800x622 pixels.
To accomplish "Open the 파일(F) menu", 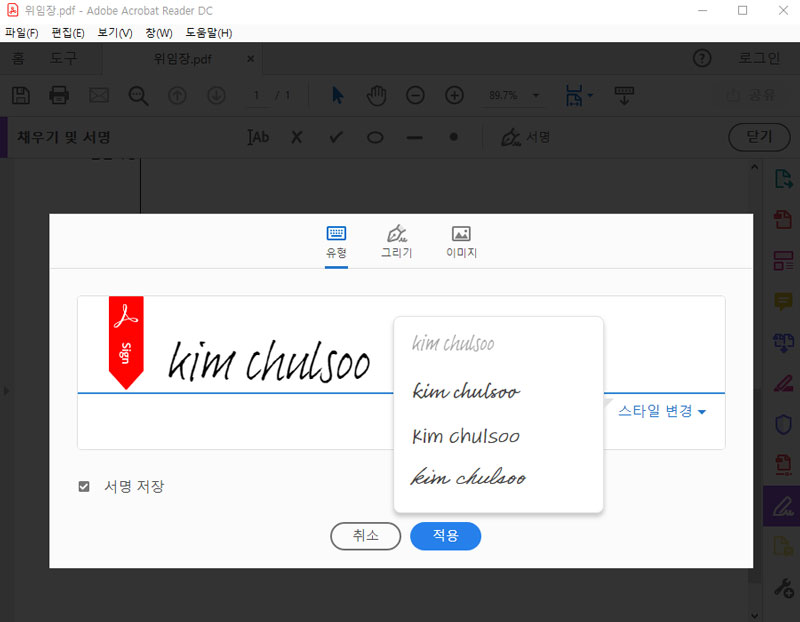I will (x=21, y=33).
